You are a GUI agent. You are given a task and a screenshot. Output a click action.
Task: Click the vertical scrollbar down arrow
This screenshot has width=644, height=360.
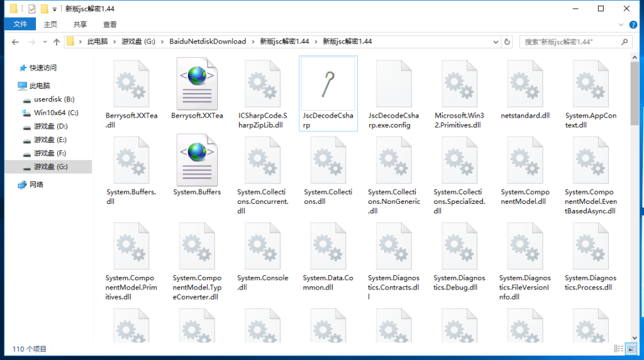pos(635,337)
